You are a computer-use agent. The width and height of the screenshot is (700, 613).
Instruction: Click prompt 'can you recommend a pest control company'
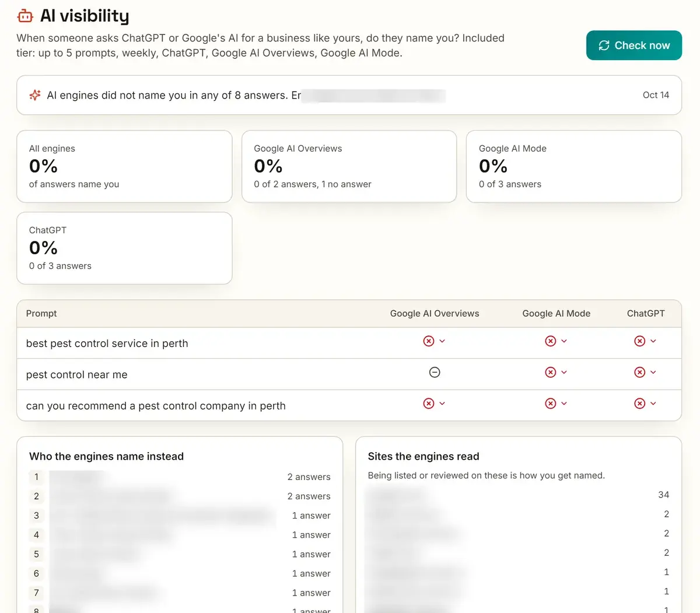[156, 406]
